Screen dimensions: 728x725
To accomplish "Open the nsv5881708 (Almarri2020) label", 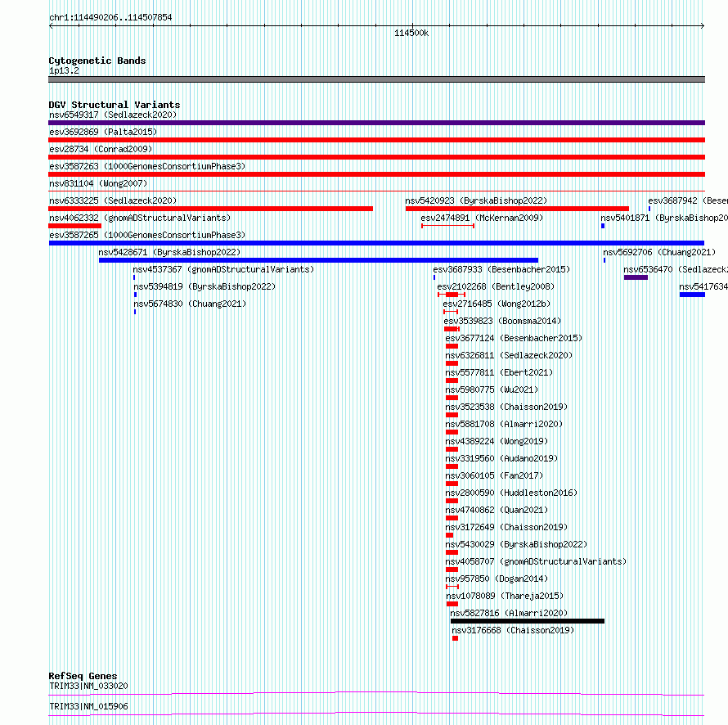I will click(504, 424).
